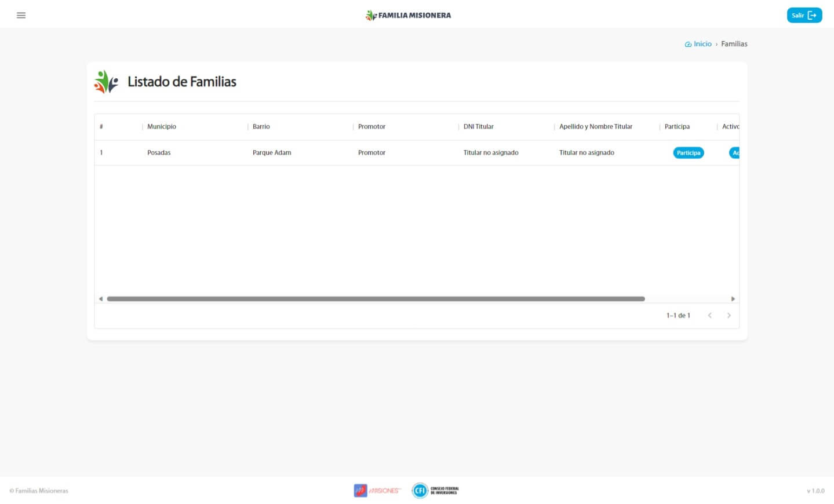
Task: Click the horizontal table scrollbar thumb
Action: [376, 299]
